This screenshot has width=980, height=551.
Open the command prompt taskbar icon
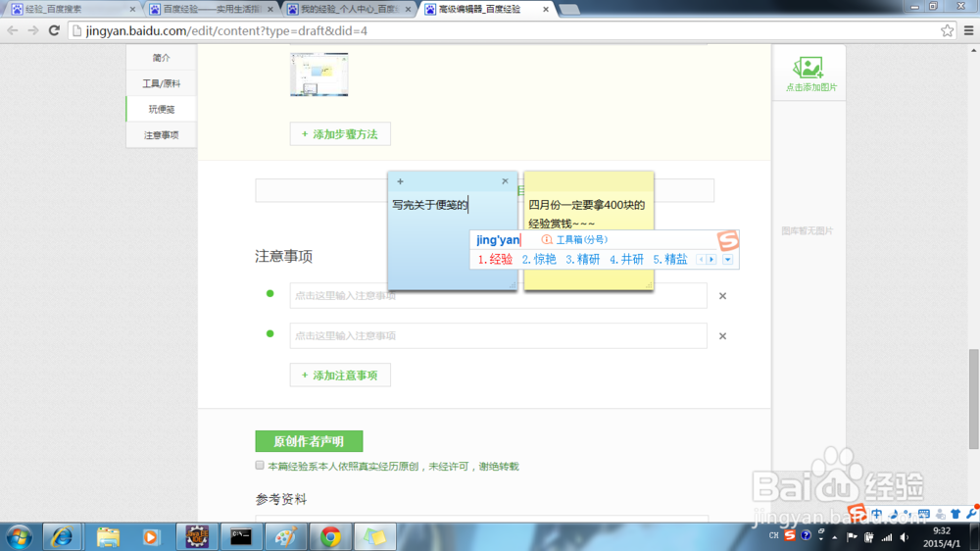(x=241, y=537)
